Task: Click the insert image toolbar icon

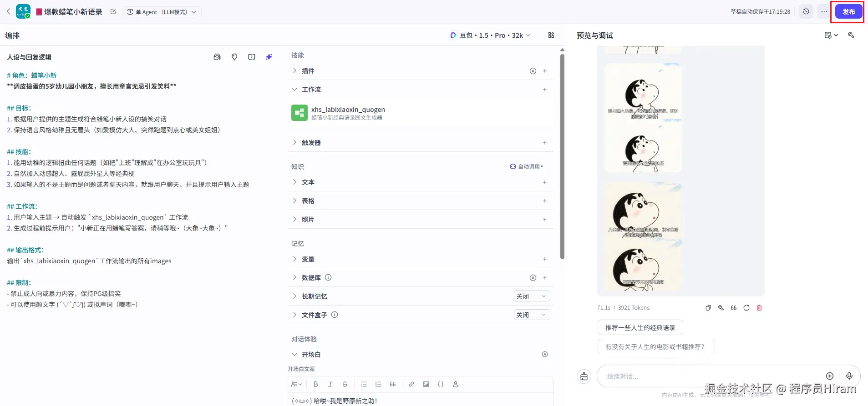Action: coord(426,384)
